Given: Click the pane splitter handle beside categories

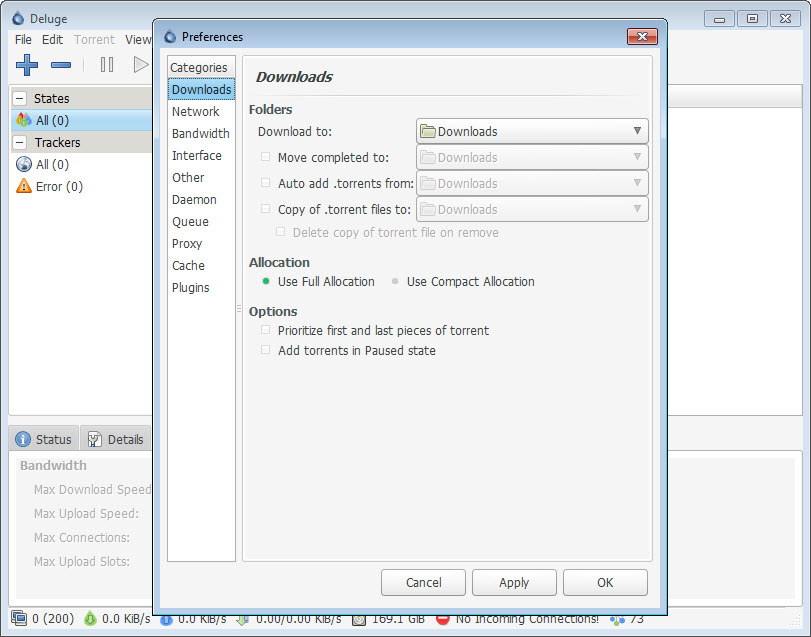Looking at the screenshot, I should (x=238, y=308).
